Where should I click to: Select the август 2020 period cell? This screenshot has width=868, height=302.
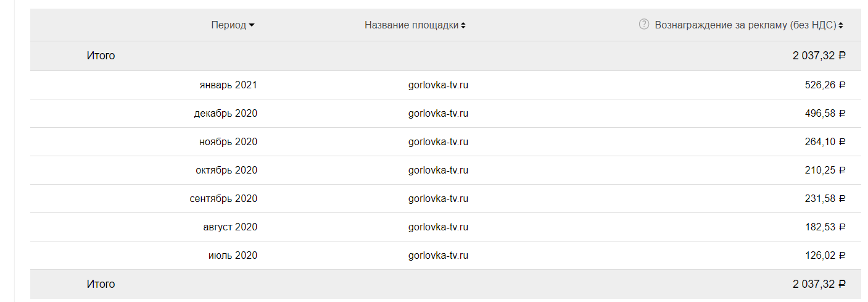pyautogui.click(x=230, y=227)
